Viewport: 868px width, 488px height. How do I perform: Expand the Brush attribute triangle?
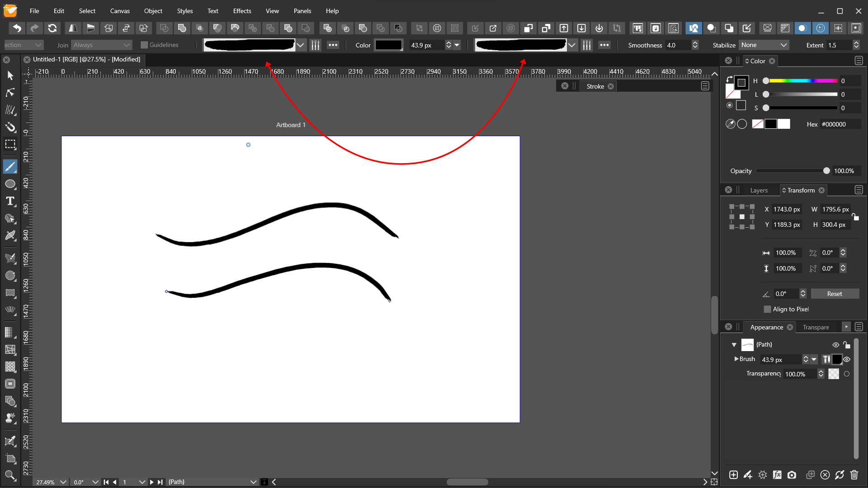coord(736,359)
